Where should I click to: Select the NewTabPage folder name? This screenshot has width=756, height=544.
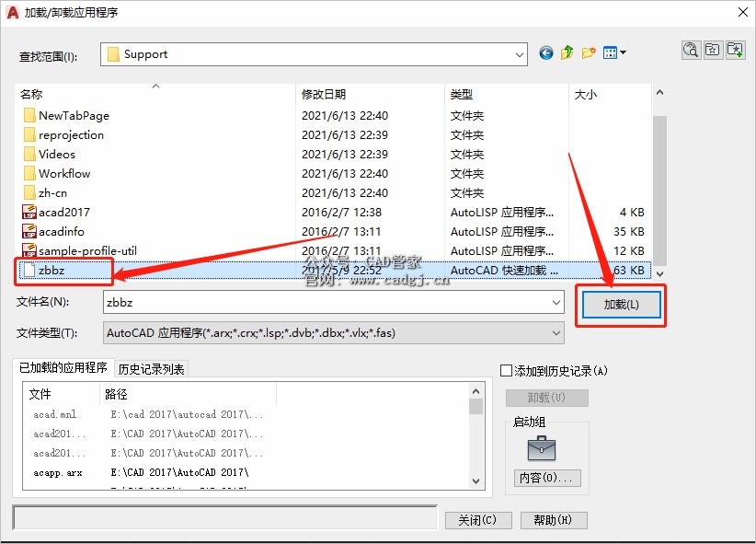click(x=74, y=116)
